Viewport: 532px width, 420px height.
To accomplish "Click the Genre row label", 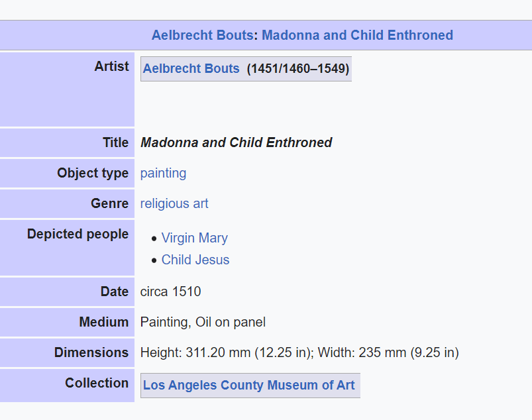I will click(x=109, y=204).
